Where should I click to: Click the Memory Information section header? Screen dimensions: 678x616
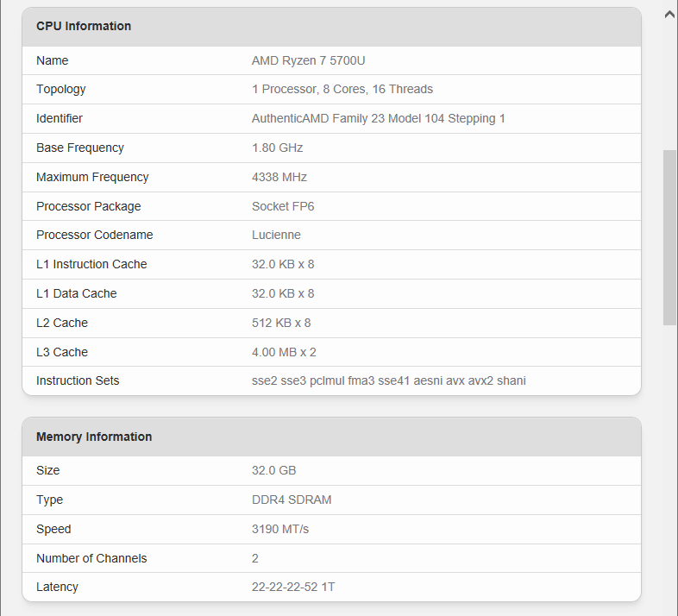click(x=94, y=437)
